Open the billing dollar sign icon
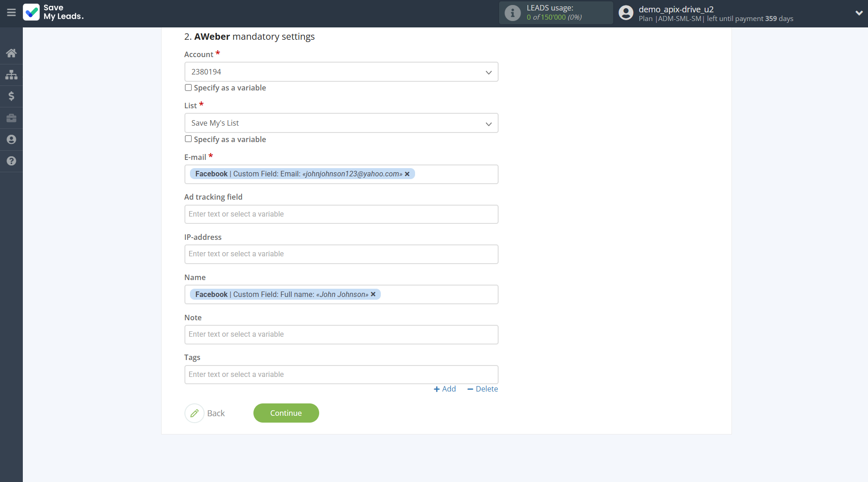 tap(11, 96)
